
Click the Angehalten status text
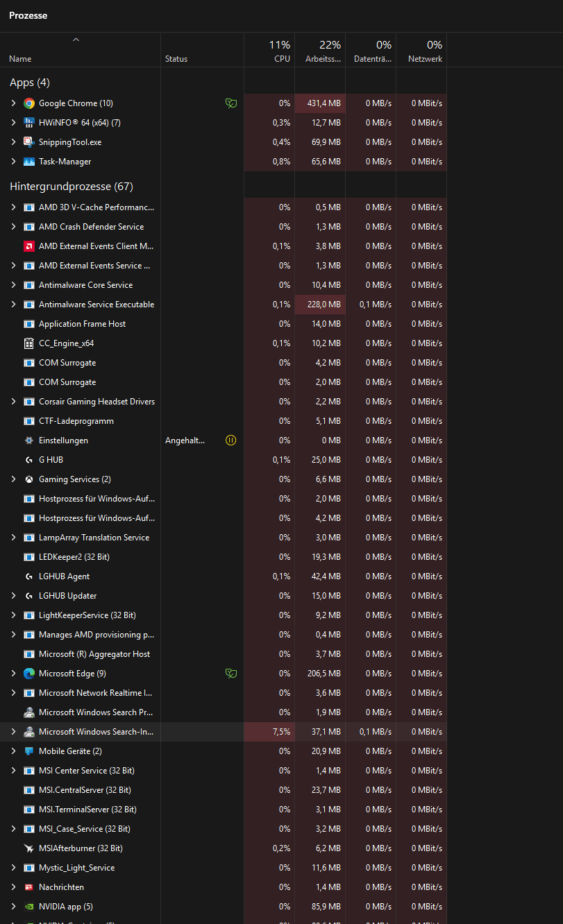[x=185, y=440]
